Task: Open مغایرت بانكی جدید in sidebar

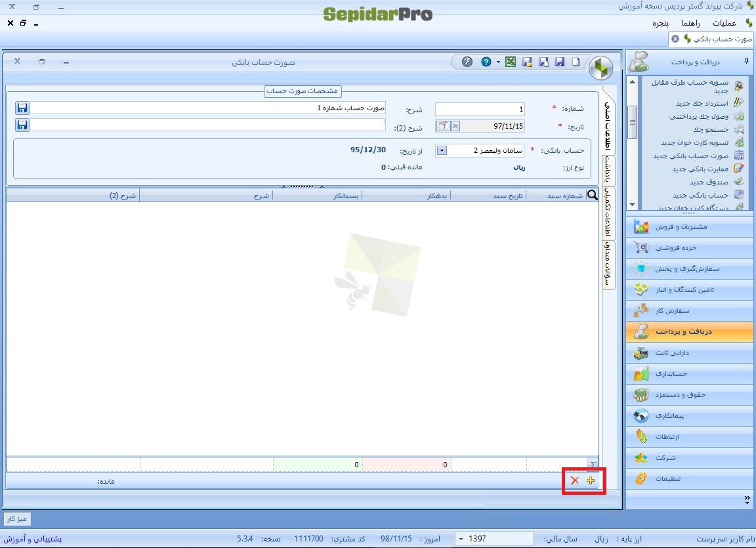Action: tap(700, 169)
